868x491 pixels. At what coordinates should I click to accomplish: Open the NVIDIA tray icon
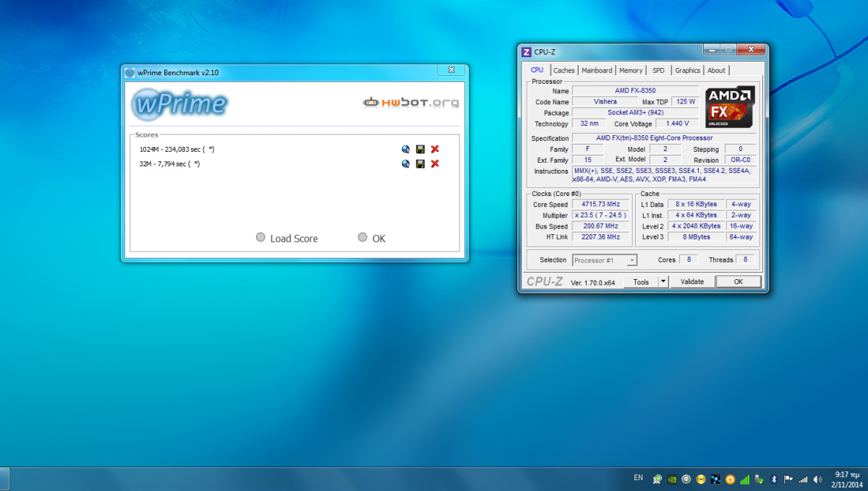(x=672, y=479)
